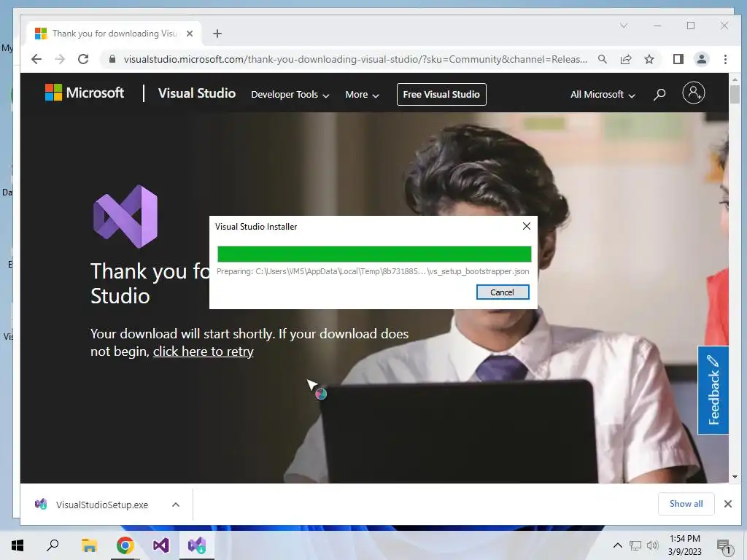
Task: Click the VisualStudioSetup.exe download item
Action: 102,505
